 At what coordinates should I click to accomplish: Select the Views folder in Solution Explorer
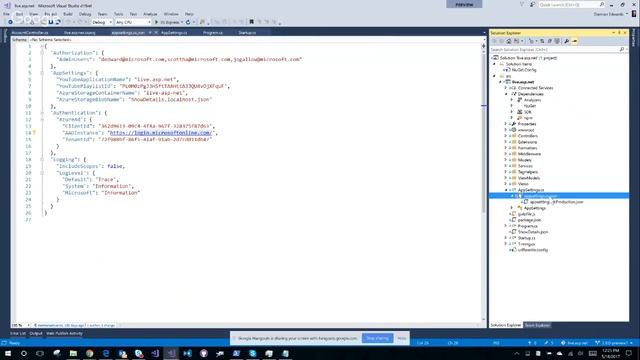point(523,184)
